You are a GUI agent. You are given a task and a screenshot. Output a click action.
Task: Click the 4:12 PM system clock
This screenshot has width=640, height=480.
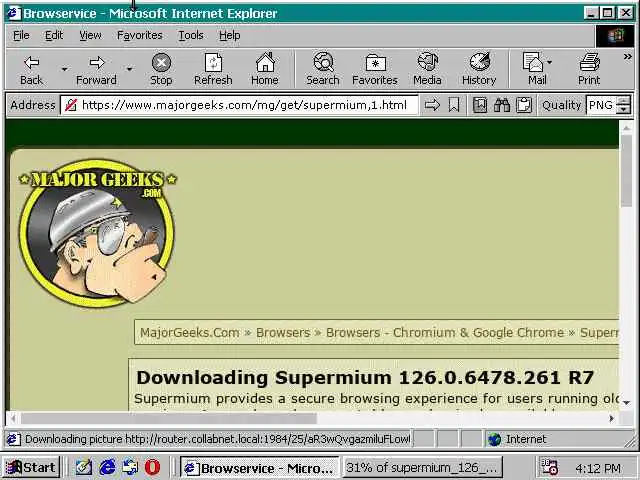tap(598, 468)
